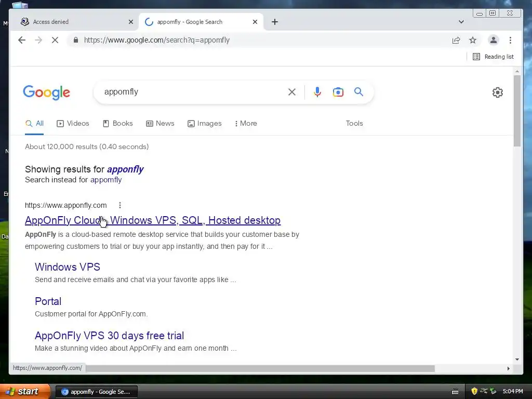The image size is (532, 399).
Task: Clear the search box with the X
Action: [292, 92]
